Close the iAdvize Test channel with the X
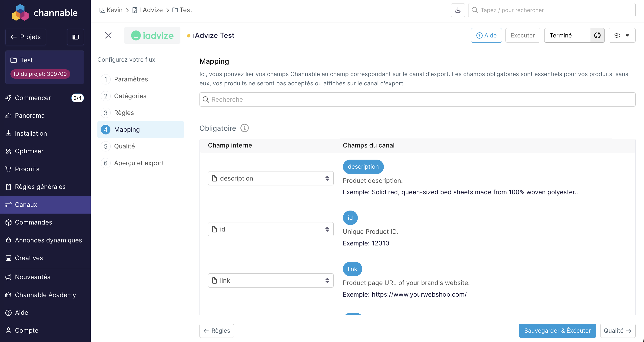This screenshot has width=644, height=342. pyautogui.click(x=108, y=35)
